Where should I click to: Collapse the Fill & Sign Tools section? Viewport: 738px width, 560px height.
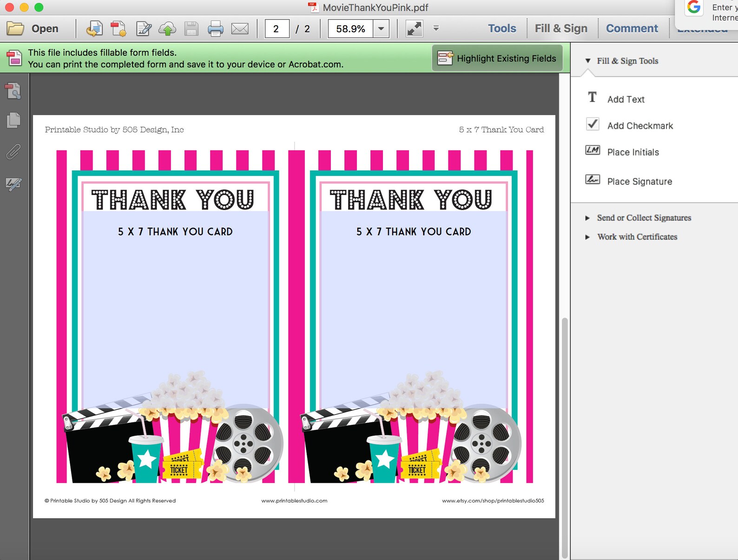(x=588, y=61)
